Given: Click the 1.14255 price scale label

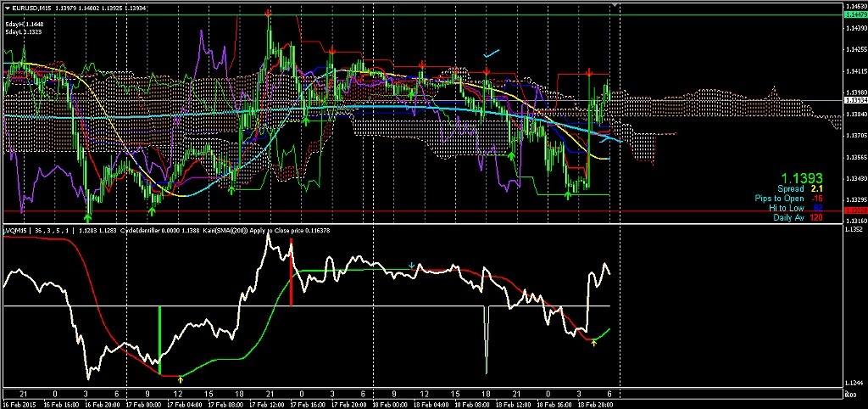Looking at the screenshot, I should point(856,49).
